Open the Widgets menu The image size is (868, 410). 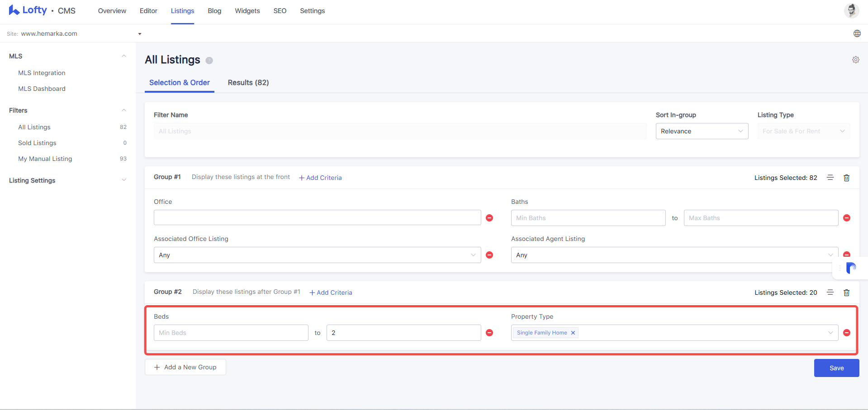coord(247,11)
